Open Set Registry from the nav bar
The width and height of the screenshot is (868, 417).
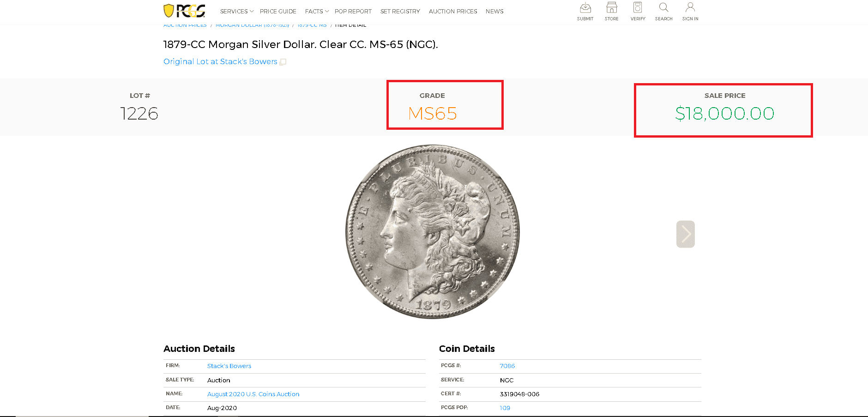point(400,11)
